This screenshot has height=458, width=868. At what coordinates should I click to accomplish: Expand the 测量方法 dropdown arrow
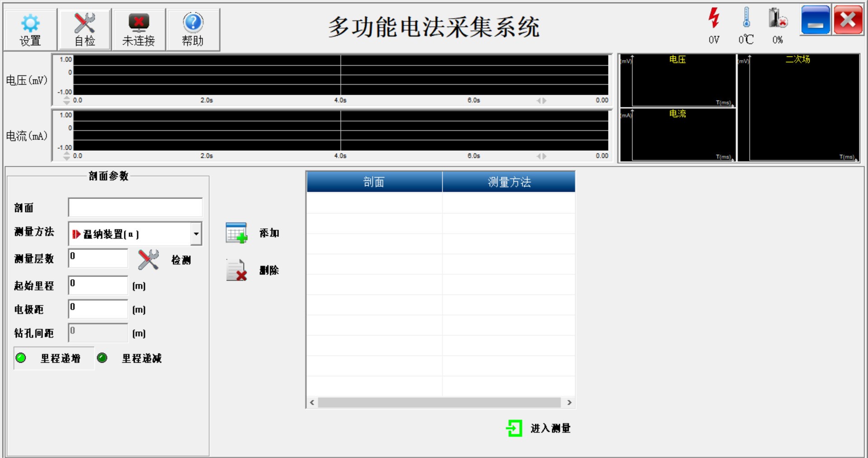coord(196,234)
